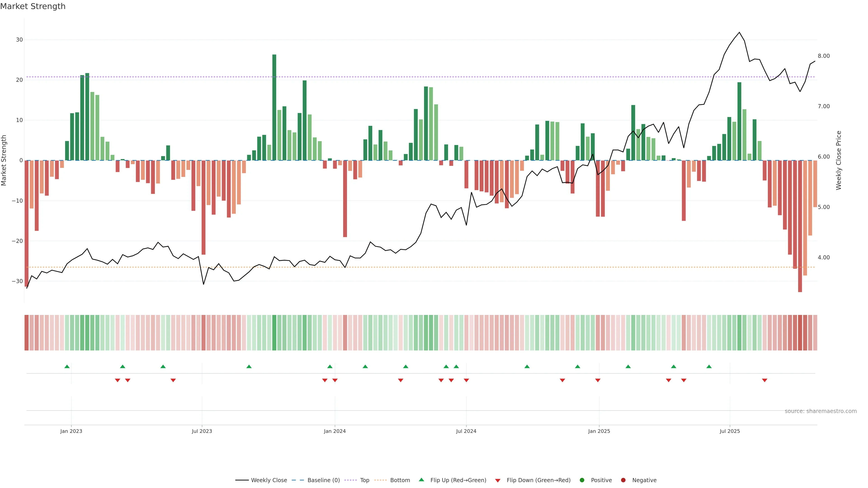Click Flip Down red triangle legend icon
This screenshot has width=868, height=488.
click(498, 480)
